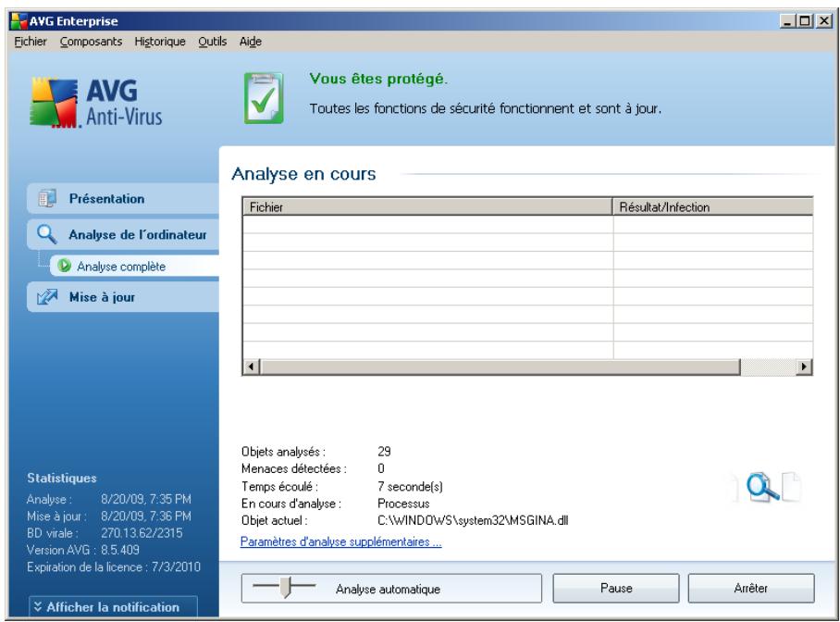
Task: Open the Historique menu
Action: 160,42
